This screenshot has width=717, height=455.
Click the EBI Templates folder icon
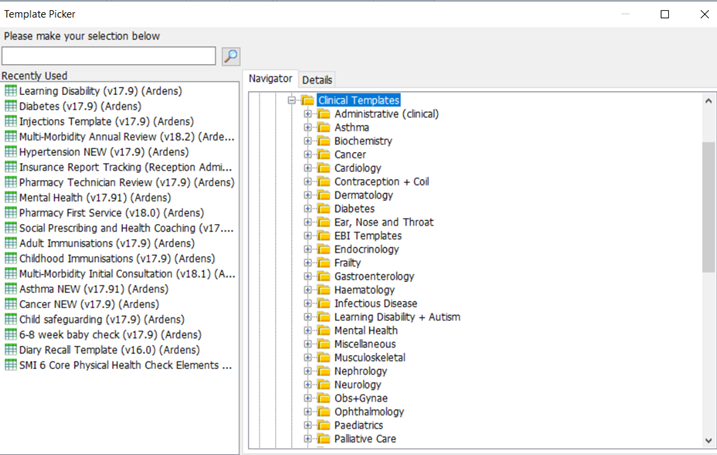324,236
